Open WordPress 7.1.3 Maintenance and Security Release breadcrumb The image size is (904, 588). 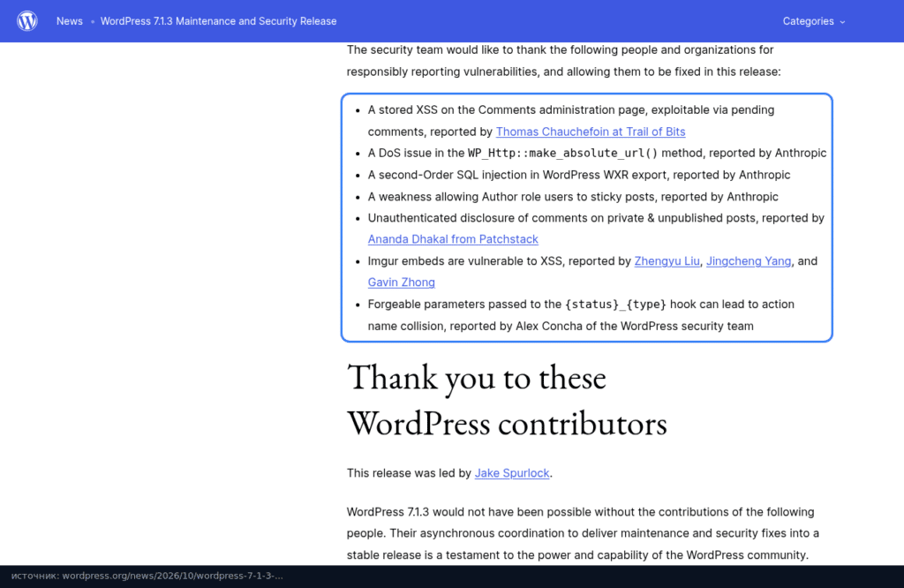[x=219, y=21]
